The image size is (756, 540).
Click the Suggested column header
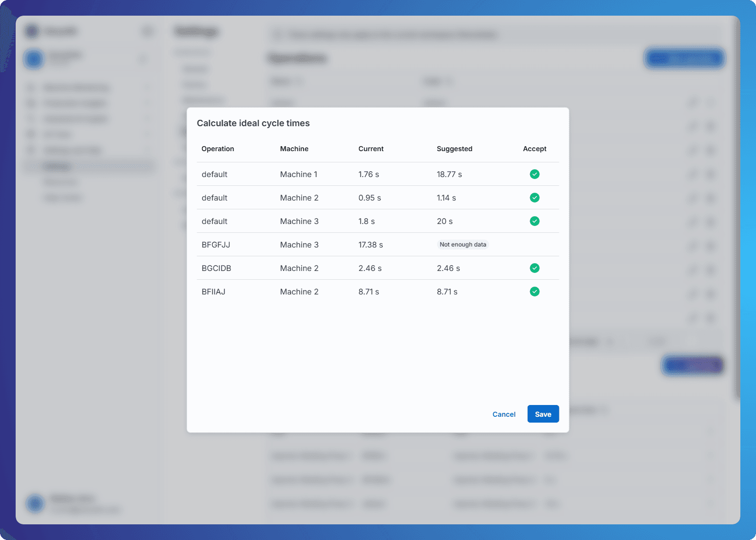(x=454, y=149)
